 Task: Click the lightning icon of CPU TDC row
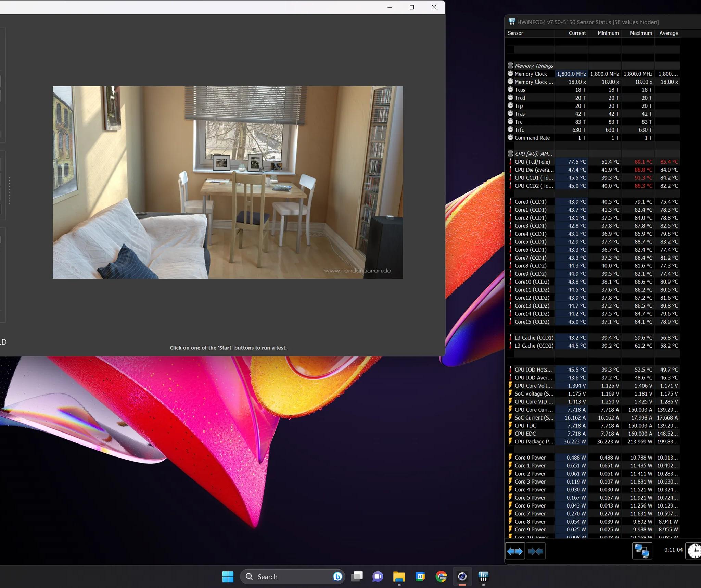click(x=510, y=425)
